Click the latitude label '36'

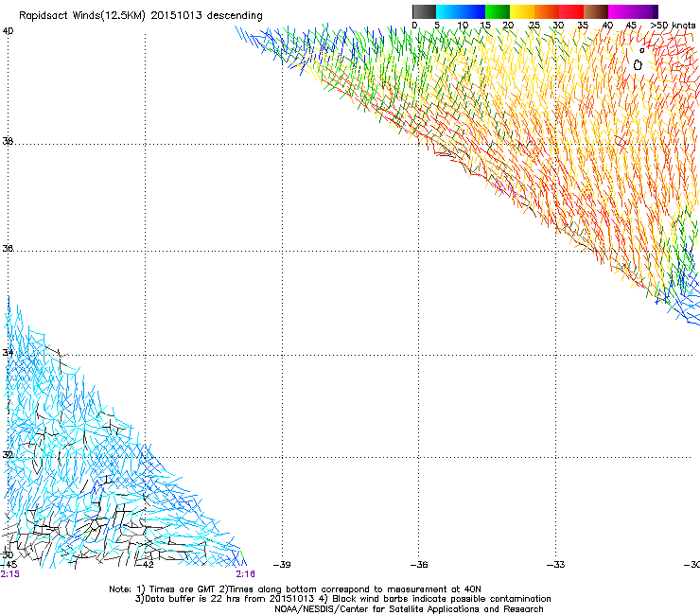8,248
